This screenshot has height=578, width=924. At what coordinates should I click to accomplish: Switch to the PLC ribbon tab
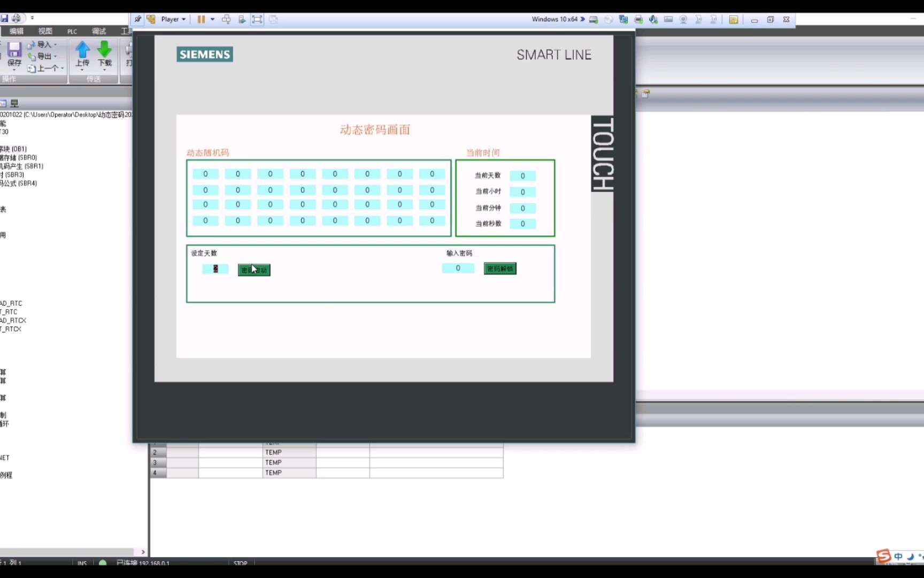pos(72,32)
